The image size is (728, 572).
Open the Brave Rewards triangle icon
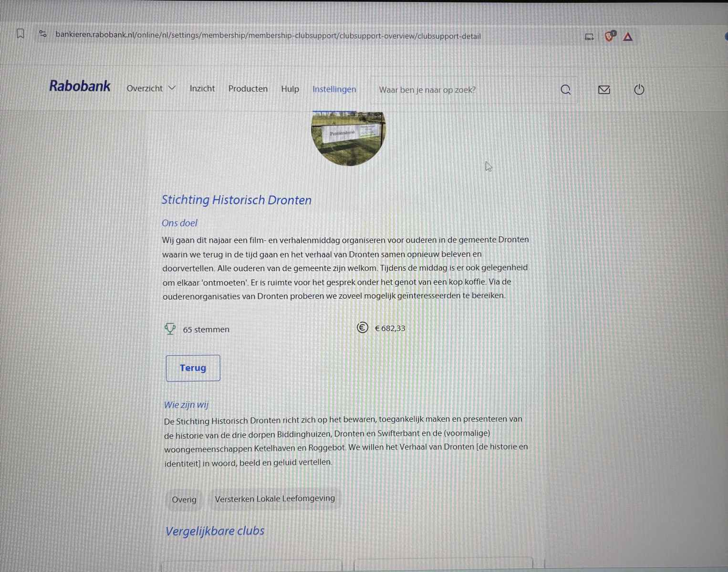628,37
